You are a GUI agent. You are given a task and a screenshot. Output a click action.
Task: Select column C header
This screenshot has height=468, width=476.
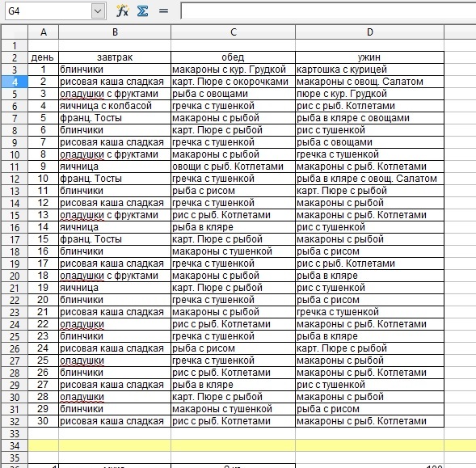point(233,32)
